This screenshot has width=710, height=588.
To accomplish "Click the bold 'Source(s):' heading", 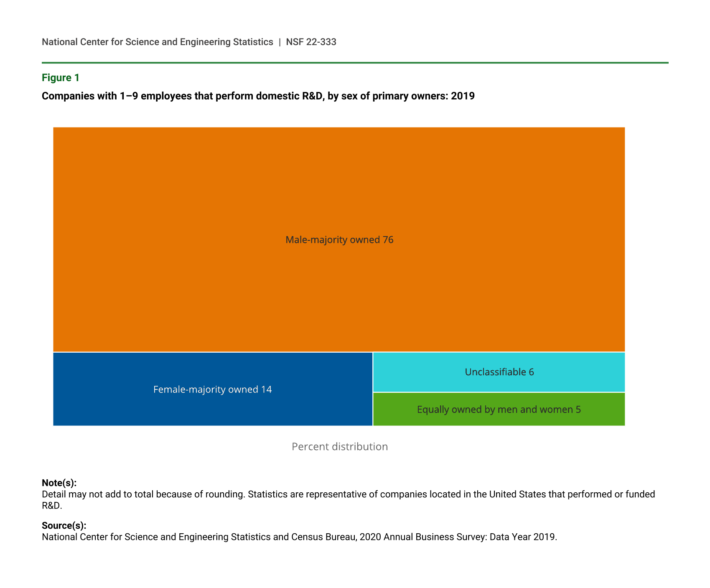I will 64,526.
